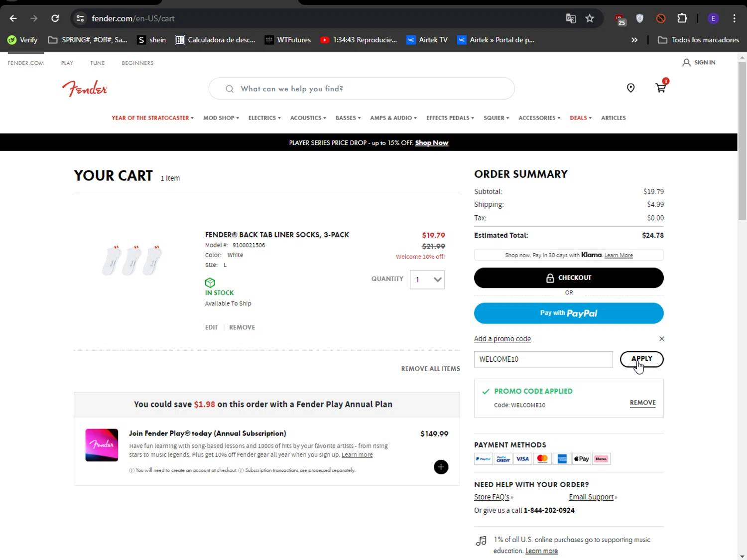Expand Basses menu
This screenshot has width=747, height=560.
348,118
